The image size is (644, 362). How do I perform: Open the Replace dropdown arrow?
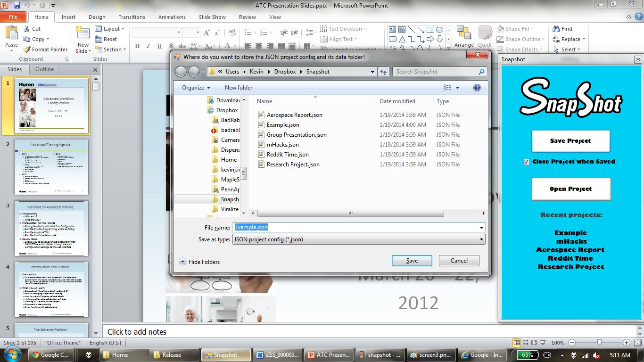[x=583, y=39]
